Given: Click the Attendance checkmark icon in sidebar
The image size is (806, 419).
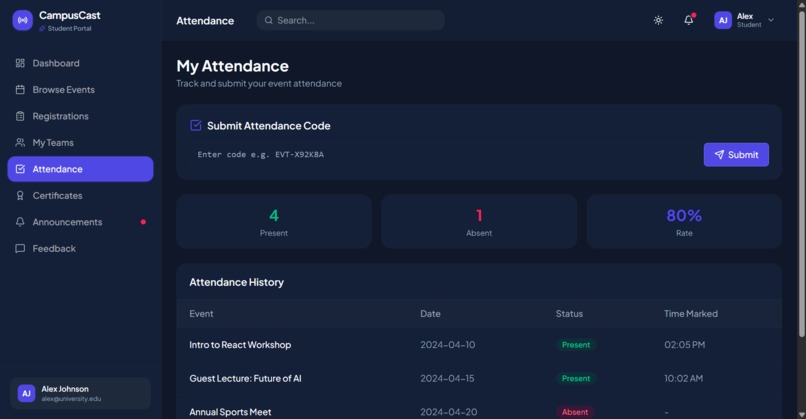Looking at the screenshot, I should click(x=20, y=169).
